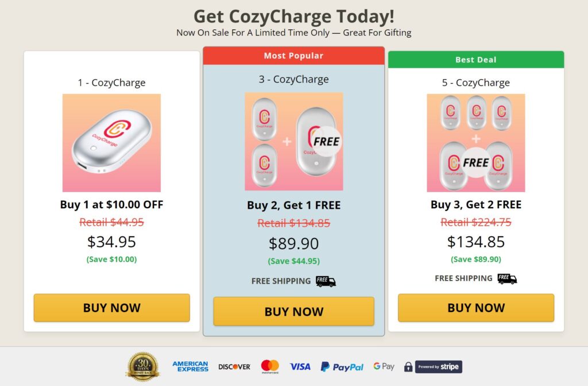The width and height of the screenshot is (588, 386).
Task: Select the Discover card icon
Action: [x=233, y=366]
